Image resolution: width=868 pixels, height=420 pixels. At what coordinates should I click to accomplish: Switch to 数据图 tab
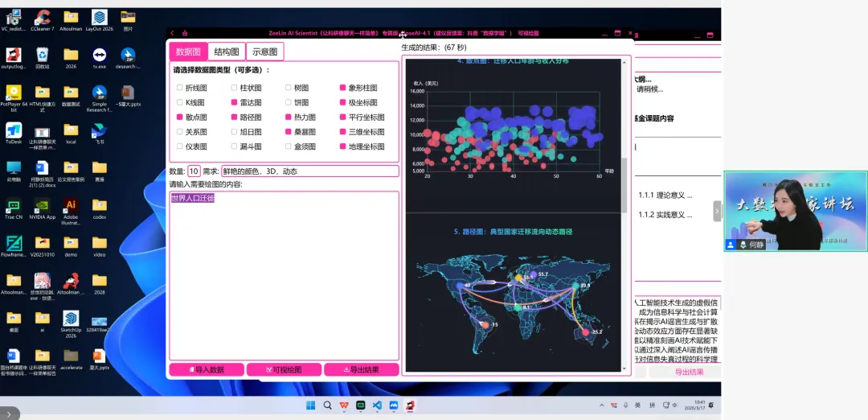188,51
